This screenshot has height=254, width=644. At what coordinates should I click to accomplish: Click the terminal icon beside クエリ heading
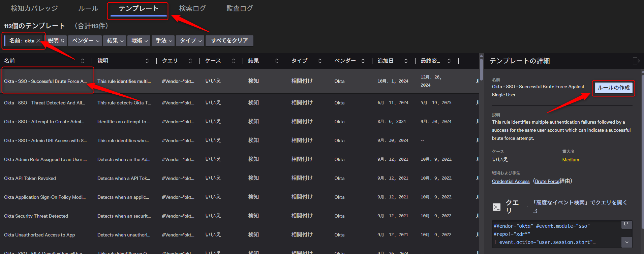[x=497, y=207]
